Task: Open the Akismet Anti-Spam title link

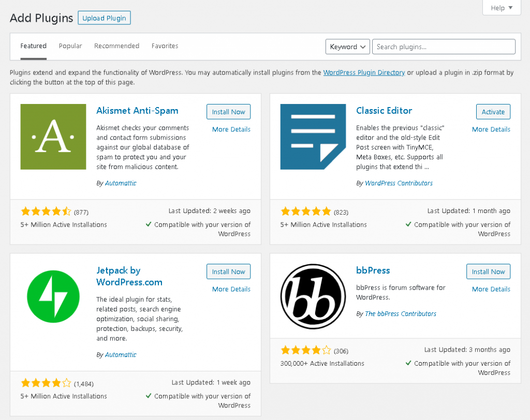Action: click(x=137, y=111)
